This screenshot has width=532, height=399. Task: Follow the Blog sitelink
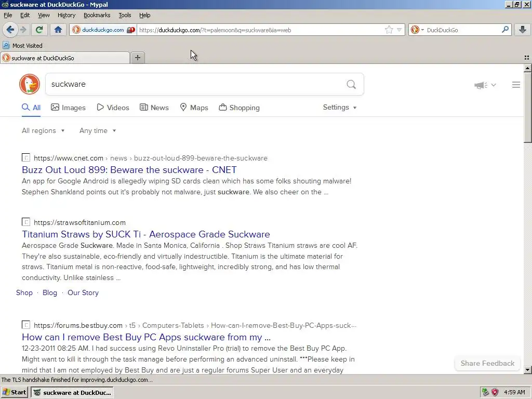pos(50,292)
